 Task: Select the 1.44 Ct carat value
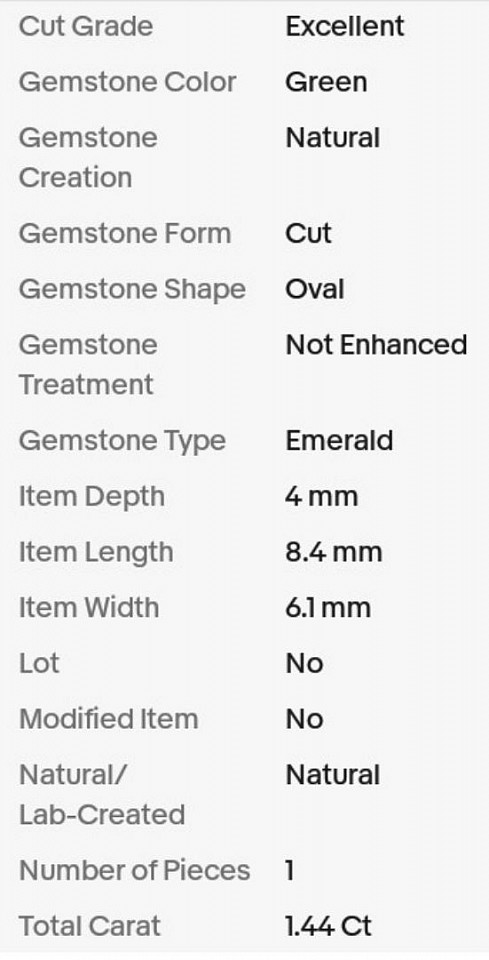tap(328, 926)
